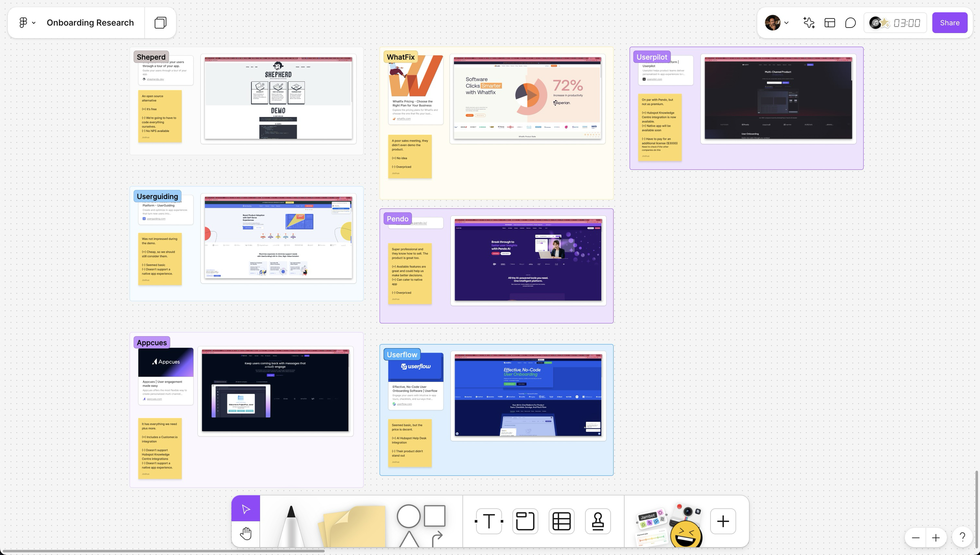Open the templates layout icon

coord(830,22)
